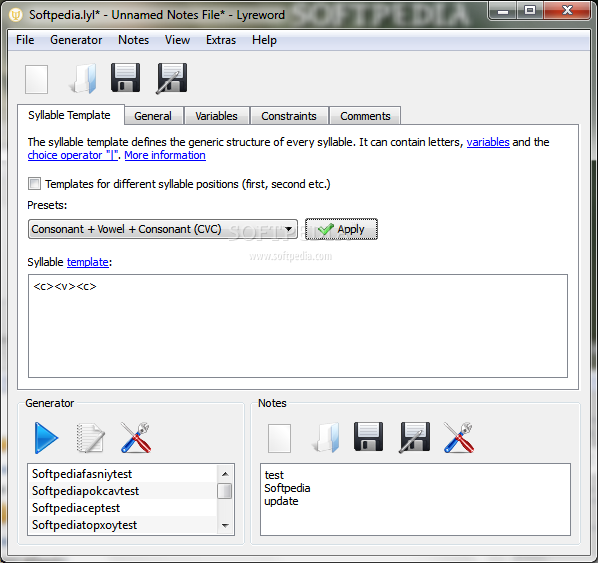Select Softpediatopxoytest in generated words
This screenshot has height=563, width=598.
122,525
